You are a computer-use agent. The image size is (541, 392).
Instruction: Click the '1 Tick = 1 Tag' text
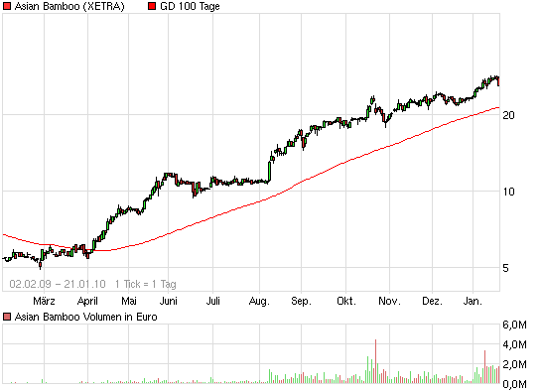pyautogui.click(x=146, y=284)
